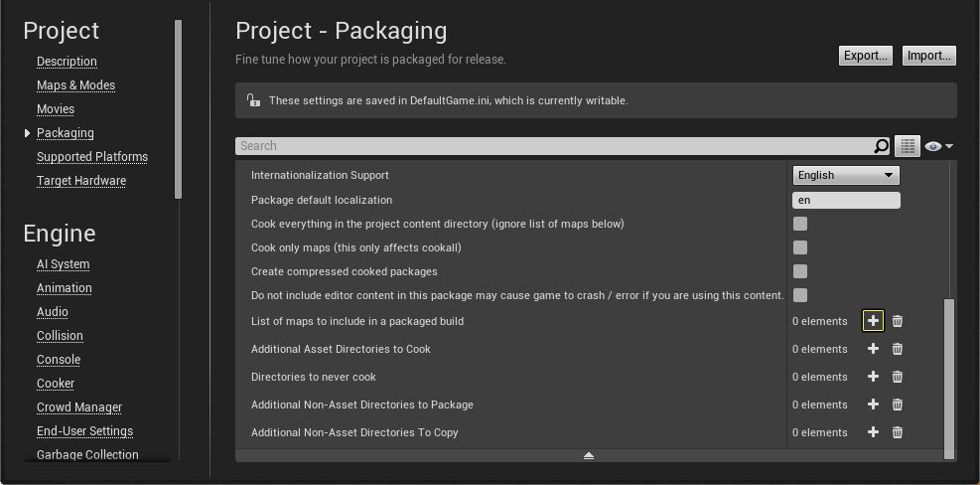This screenshot has width=980, height=485.
Task: Add element to Additional Asset Directories to Cook
Action: tap(873, 349)
